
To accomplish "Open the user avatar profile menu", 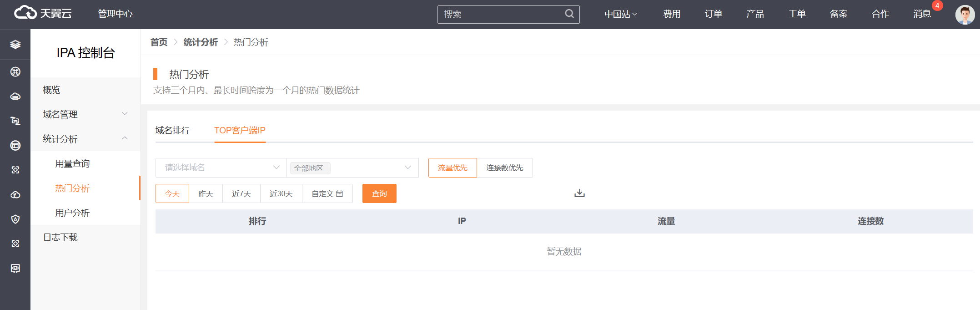I will [965, 15].
